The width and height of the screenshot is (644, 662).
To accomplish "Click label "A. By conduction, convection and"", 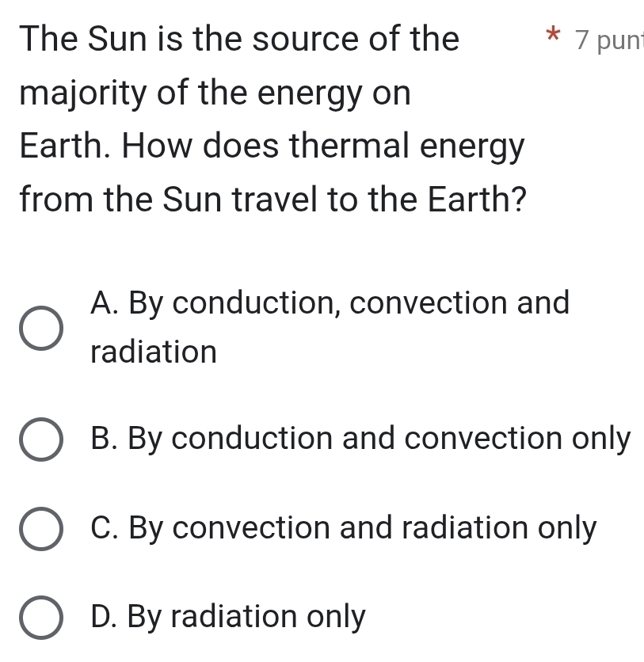I will click(x=330, y=303).
